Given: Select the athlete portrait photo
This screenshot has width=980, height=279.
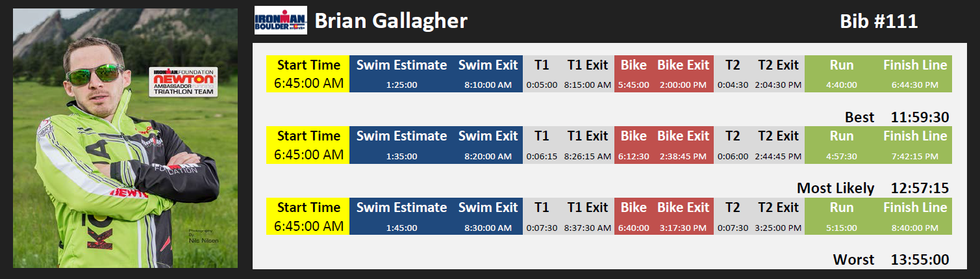Looking at the screenshot, I should tap(125, 138).
